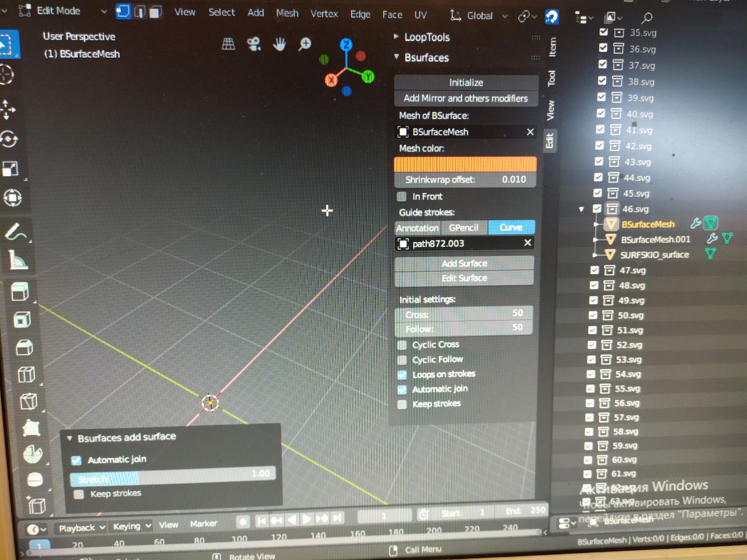Adjust the Stretch slider

[x=173, y=476]
